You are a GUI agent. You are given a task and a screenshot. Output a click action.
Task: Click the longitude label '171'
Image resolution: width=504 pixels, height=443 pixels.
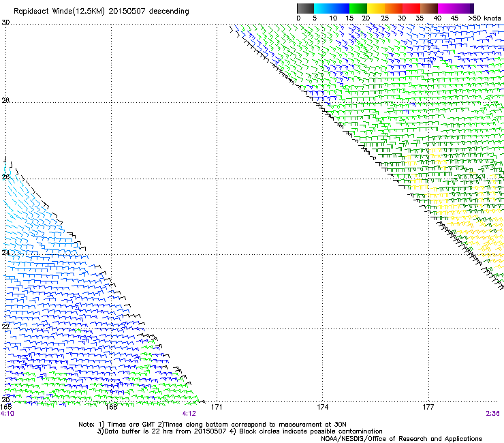pos(217,407)
